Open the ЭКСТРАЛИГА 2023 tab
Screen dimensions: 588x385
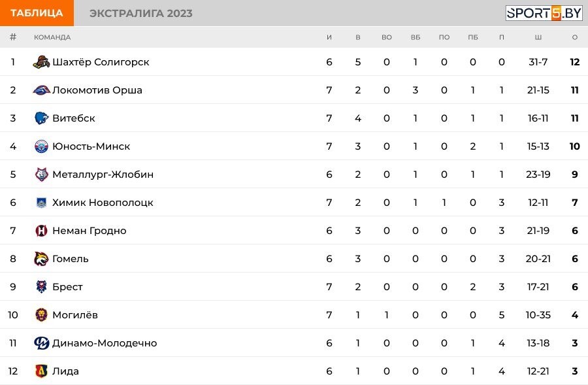[x=141, y=13]
